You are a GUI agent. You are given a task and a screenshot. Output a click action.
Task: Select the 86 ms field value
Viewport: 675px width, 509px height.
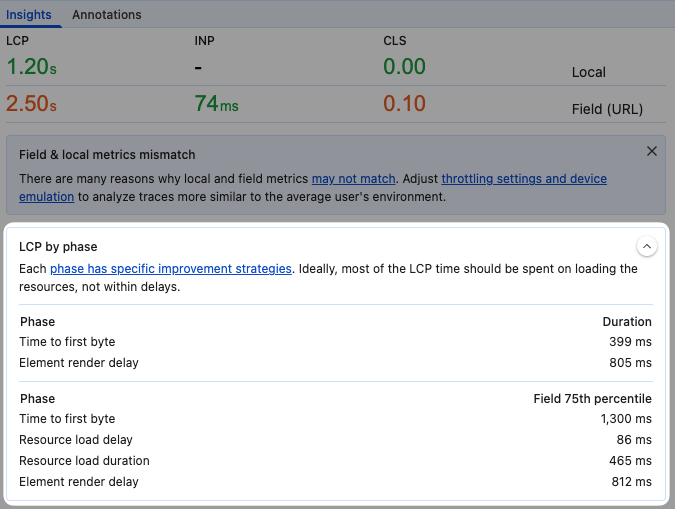tap(634, 440)
